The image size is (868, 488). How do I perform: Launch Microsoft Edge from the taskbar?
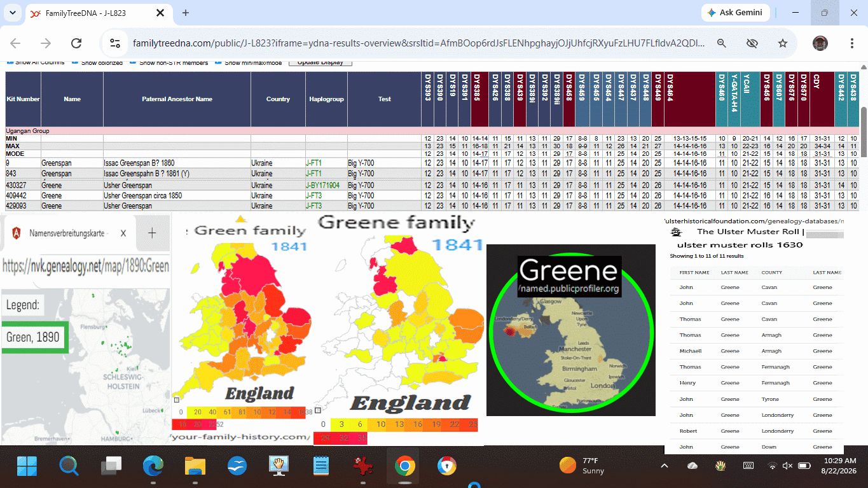coord(153,466)
